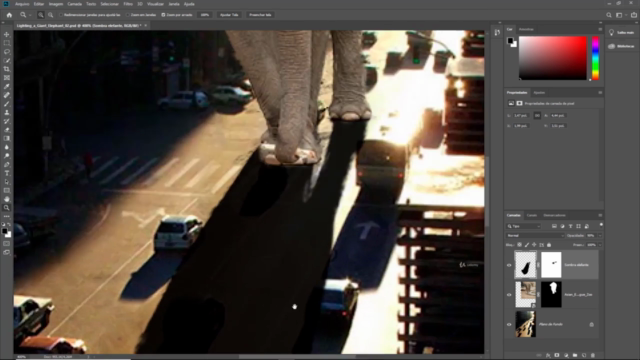
Task: Click the width L input field
Action: 521,116
